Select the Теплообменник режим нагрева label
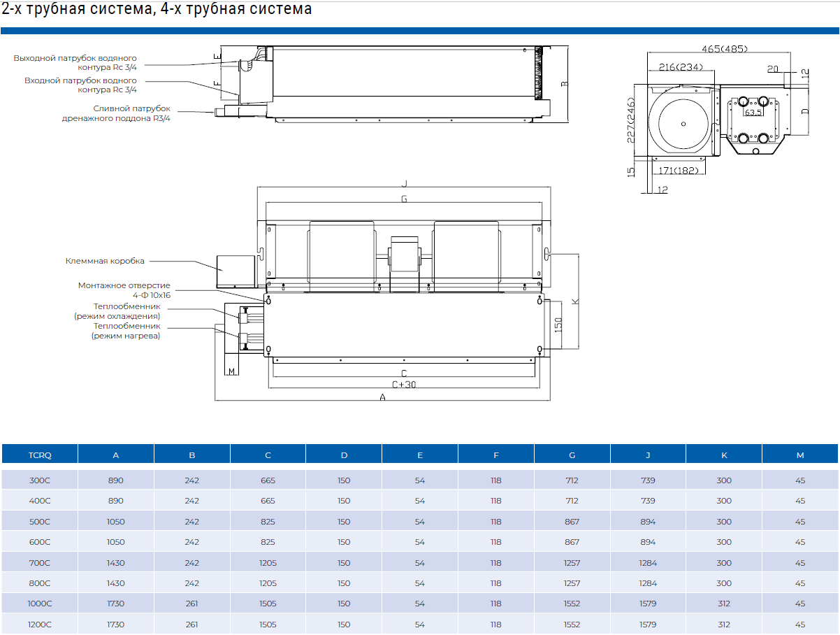The height and width of the screenshot is (635, 840). pyautogui.click(x=126, y=331)
